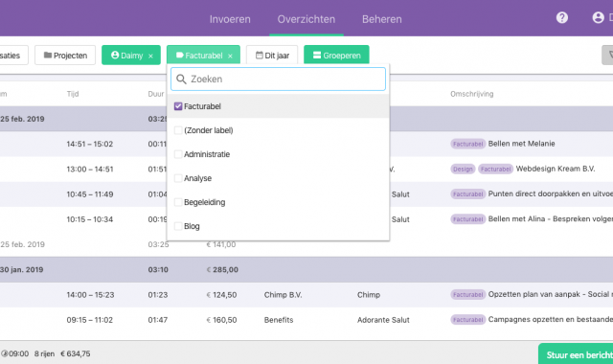Switch to the Beheren tab
The image size is (613, 364).
tap(381, 19)
